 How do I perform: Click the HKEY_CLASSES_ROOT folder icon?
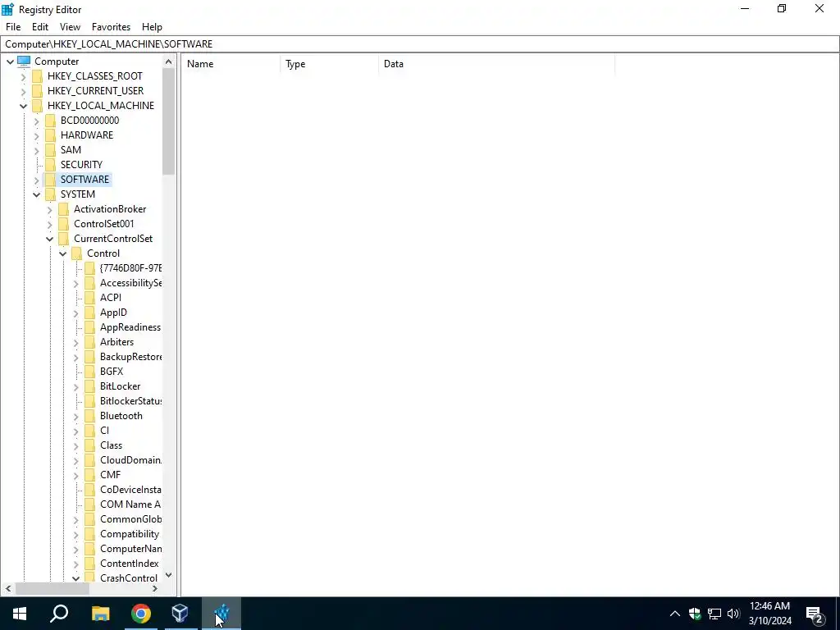point(37,76)
